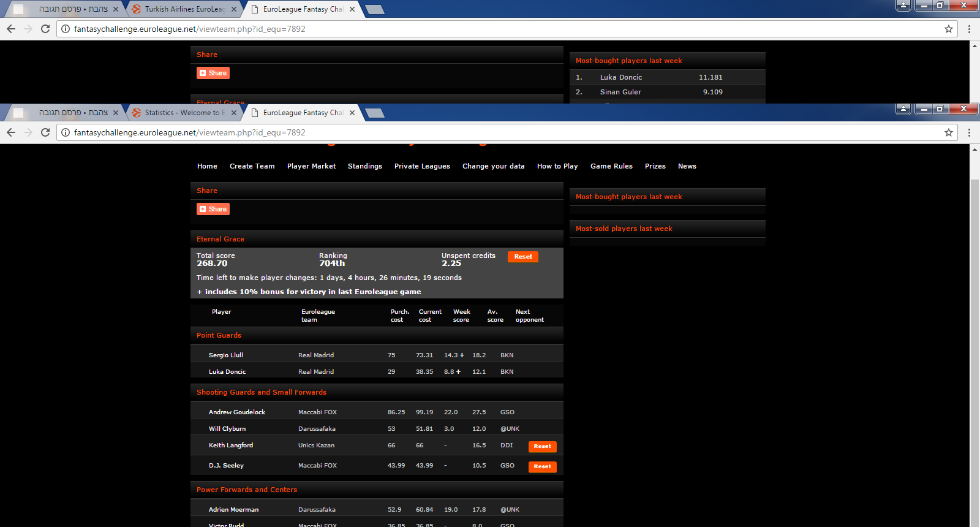This screenshot has width=980, height=527.
Task: Click Total score value 268.70
Action: [x=212, y=263]
